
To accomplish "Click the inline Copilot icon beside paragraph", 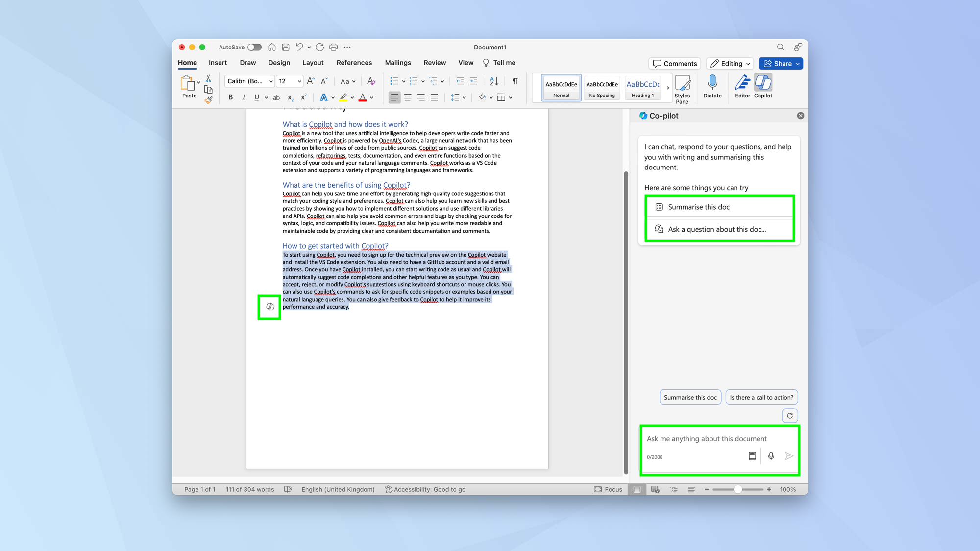I will [270, 307].
